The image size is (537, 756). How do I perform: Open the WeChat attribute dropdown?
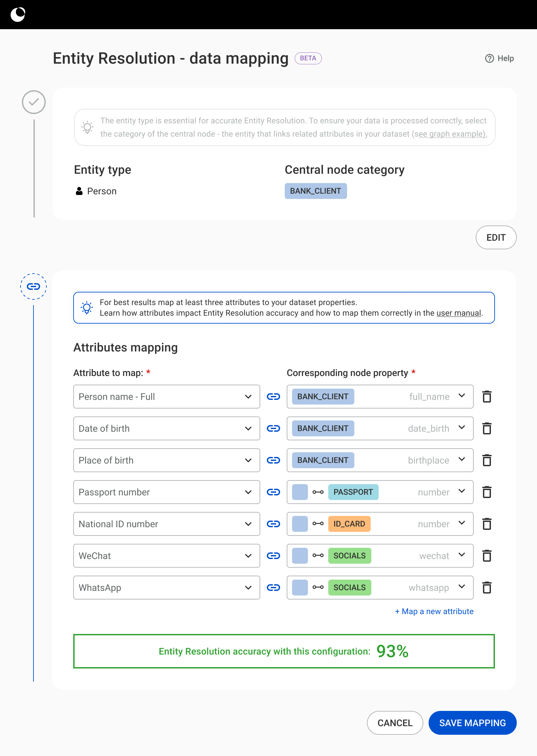[166, 556]
